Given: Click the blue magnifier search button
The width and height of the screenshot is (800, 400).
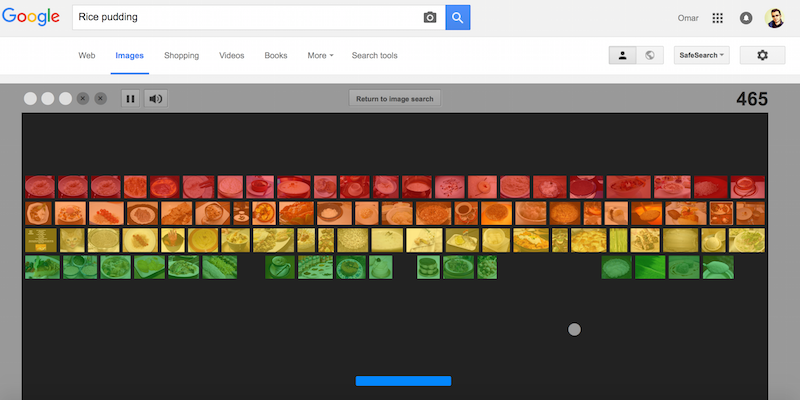Looking at the screenshot, I should pos(458,17).
